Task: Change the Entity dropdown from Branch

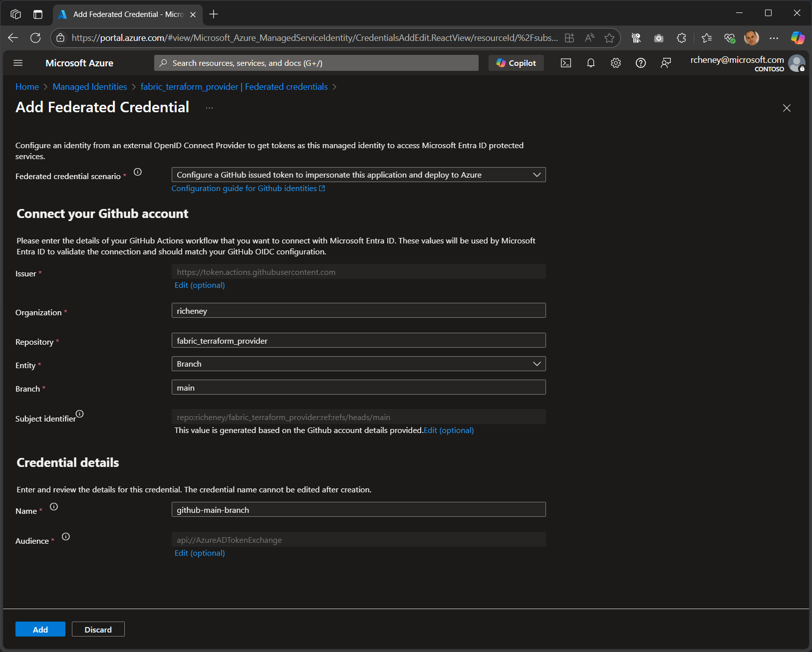Action: click(x=358, y=364)
